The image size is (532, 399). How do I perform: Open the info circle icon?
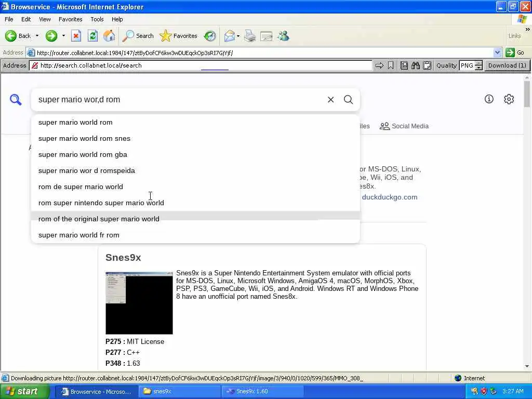pos(489,99)
